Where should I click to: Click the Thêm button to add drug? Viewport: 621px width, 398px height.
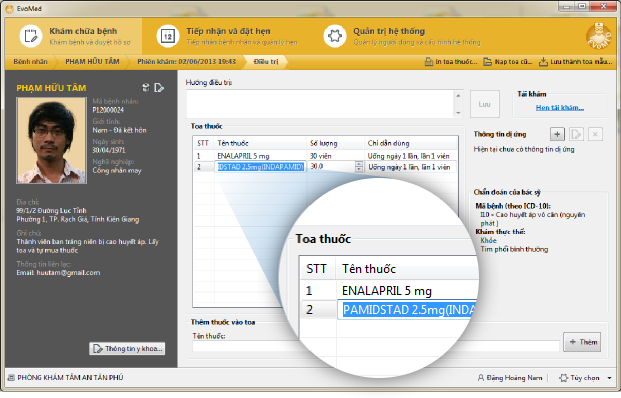[582, 342]
